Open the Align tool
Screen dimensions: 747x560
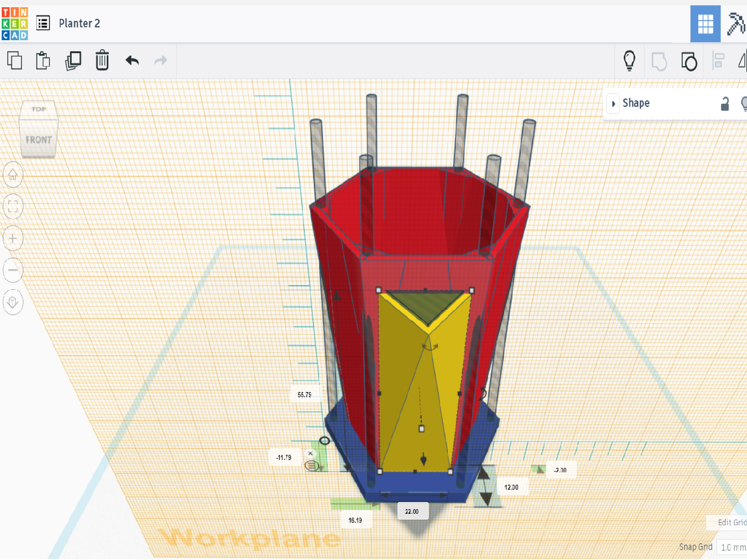click(718, 61)
